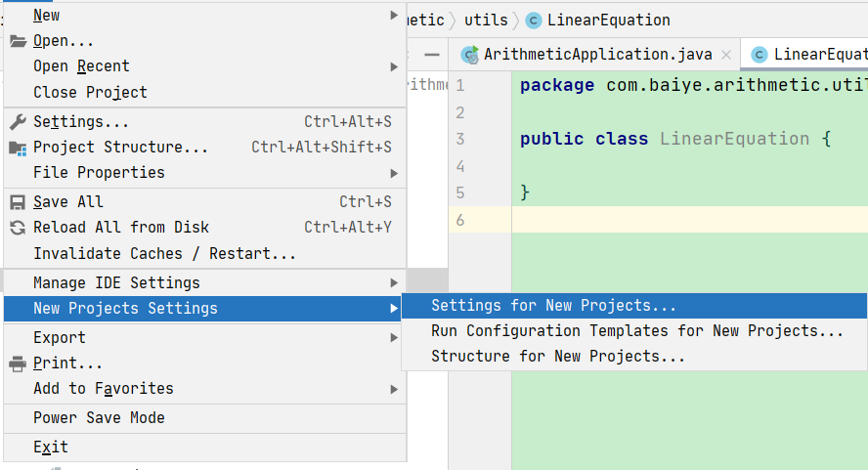
Task: Click the LinearEquation class icon in breadcrumb
Action: tap(534, 20)
